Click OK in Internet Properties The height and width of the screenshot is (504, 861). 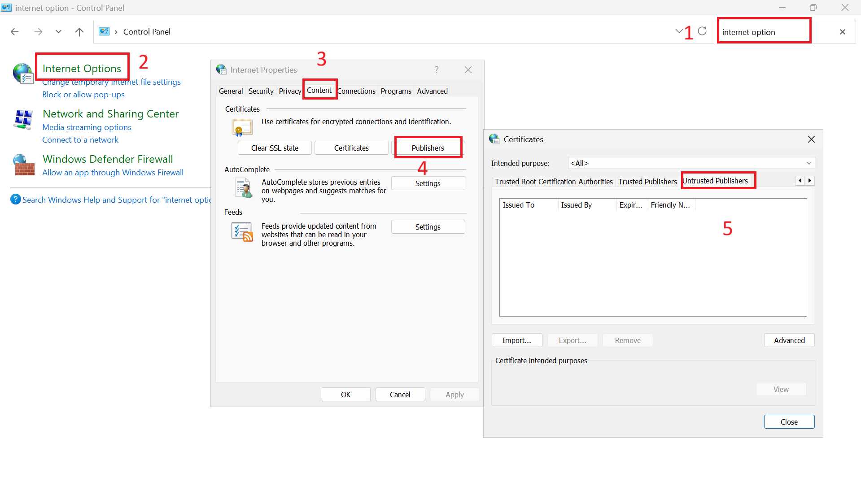coord(345,395)
